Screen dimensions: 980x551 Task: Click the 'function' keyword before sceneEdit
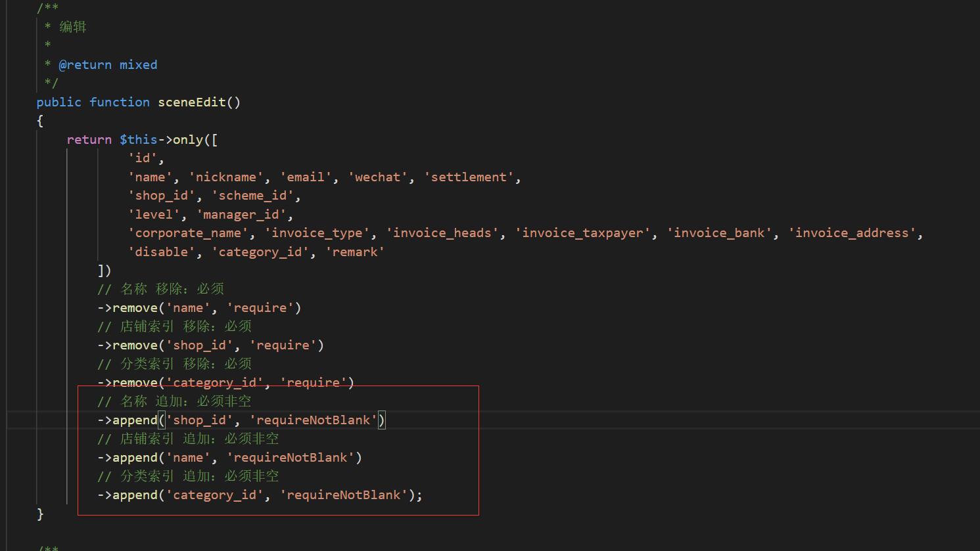coord(120,102)
